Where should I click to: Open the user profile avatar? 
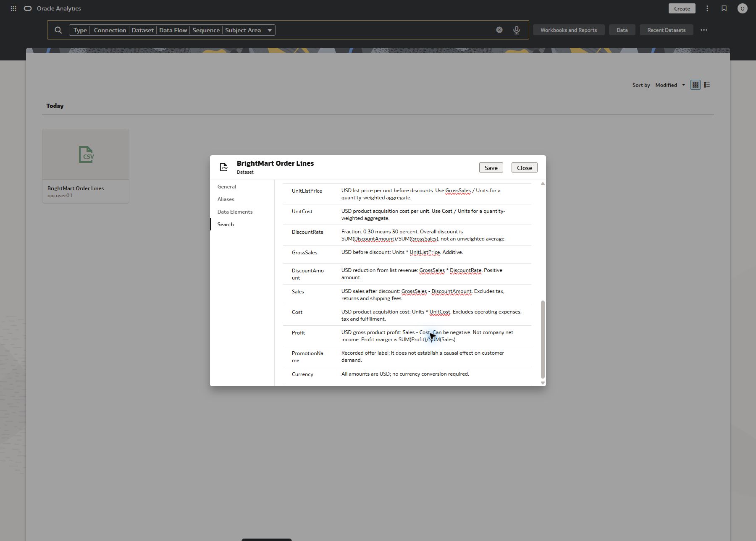point(743,8)
